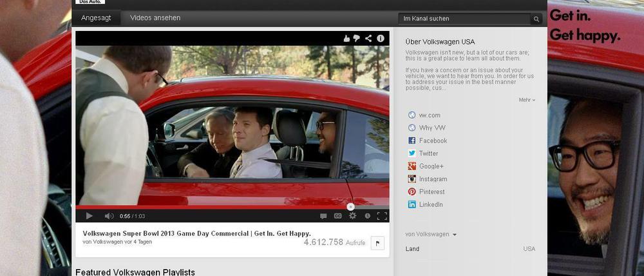Switch to the Videos ansehen tab
This screenshot has height=276, width=644.
(x=155, y=18)
